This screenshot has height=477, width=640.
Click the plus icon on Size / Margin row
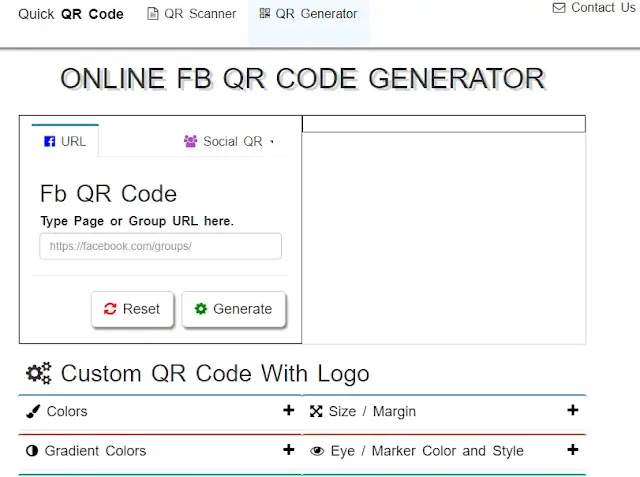pyautogui.click(x=573, y=410)
